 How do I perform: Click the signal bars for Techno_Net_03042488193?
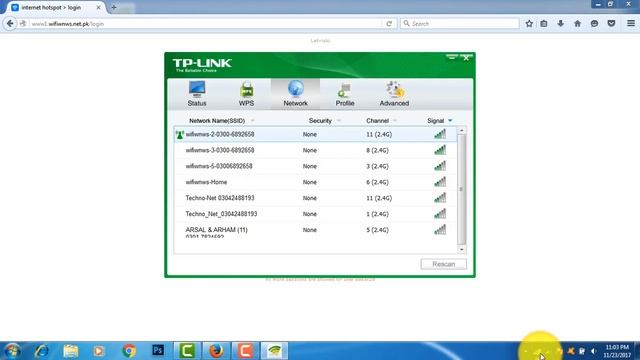pos(440,213)
